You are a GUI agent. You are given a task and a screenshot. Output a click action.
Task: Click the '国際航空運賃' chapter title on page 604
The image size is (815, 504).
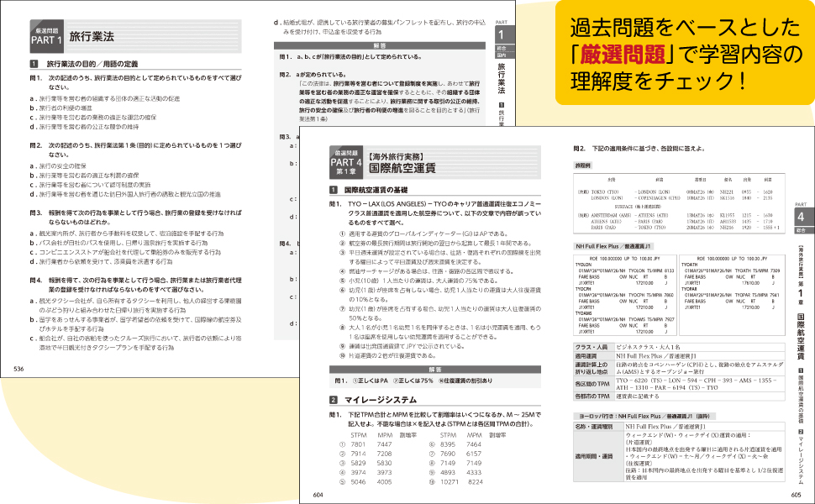tap(402, 168)
